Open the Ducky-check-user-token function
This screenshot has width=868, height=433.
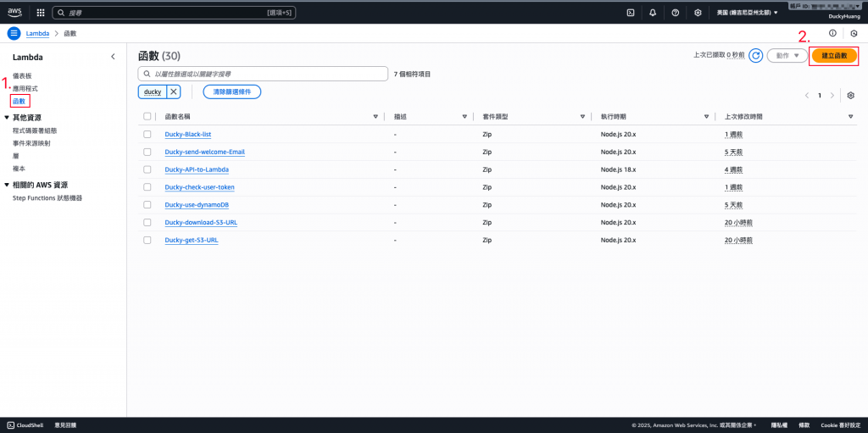(x=200, y=187)
